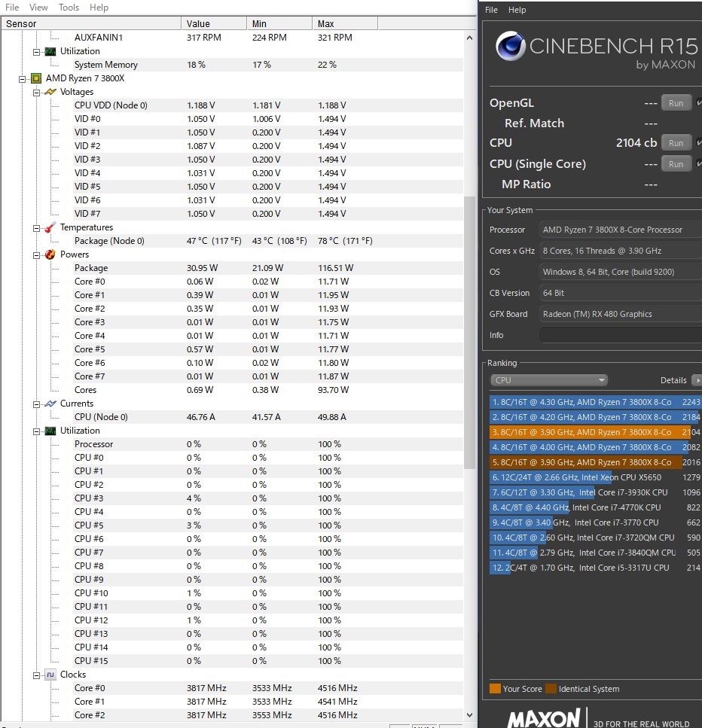Viewport: 702px width, 728px height.
Task: Click the MAXON logo at the bottom
Action: (544, 717)
